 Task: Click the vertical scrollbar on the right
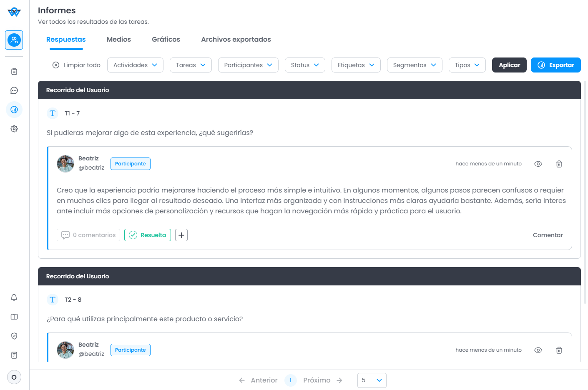[x=585, y=192]
